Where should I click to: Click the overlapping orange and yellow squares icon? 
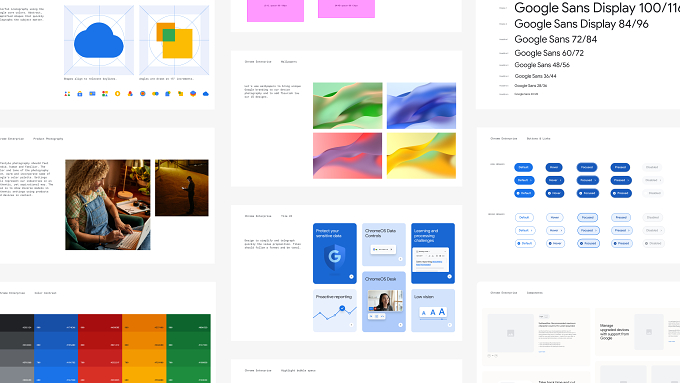174,40
